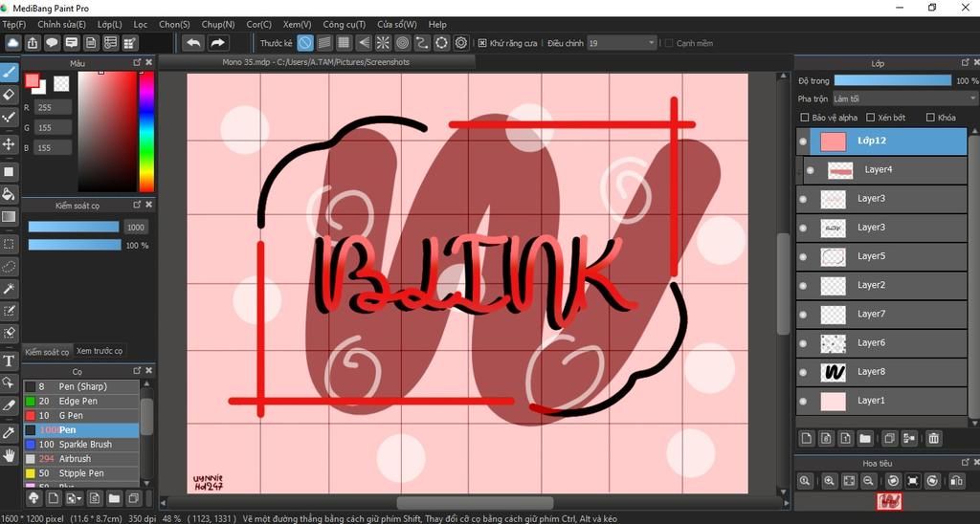This screenshot has width=980, height=524.
Task: Toggle Khử răng cưa checkbox
Action: pyautogui.click(x=482, y=43)
